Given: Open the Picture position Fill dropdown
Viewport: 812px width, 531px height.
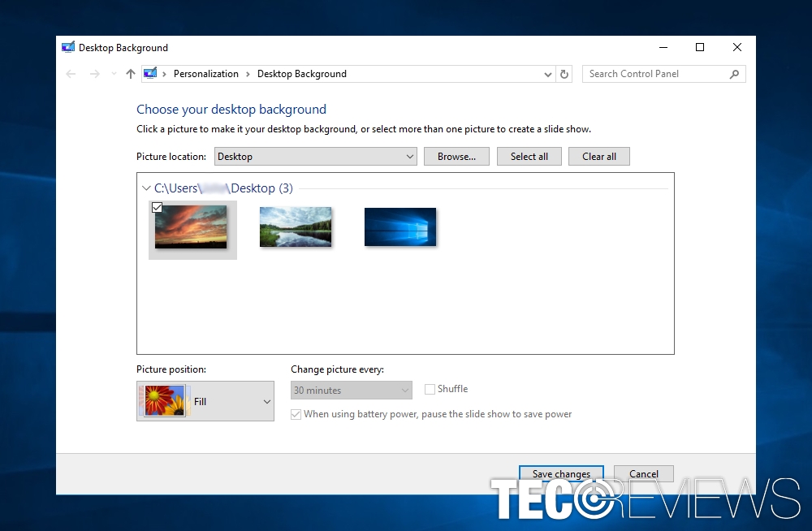Looking at the screenshot, I should (205, 401).
